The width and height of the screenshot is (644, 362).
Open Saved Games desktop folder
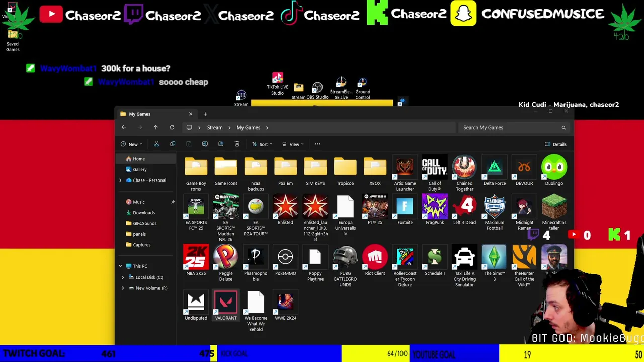pos(13,41)
